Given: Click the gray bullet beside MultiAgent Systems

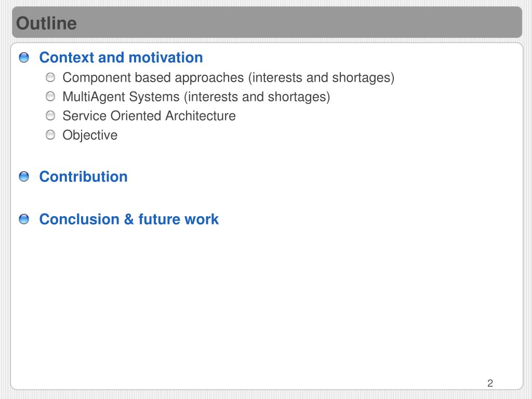Looking at the screenshot, I should pos(50,97).
